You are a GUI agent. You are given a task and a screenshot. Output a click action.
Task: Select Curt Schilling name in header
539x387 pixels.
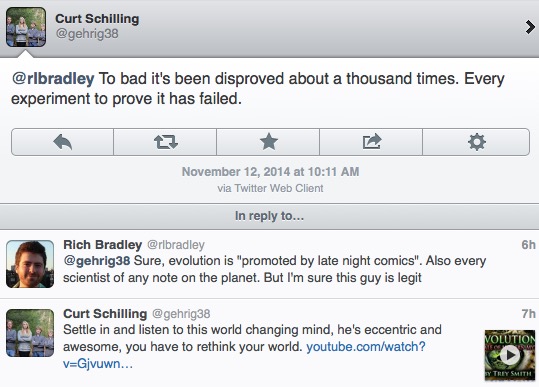coord(97,19)
